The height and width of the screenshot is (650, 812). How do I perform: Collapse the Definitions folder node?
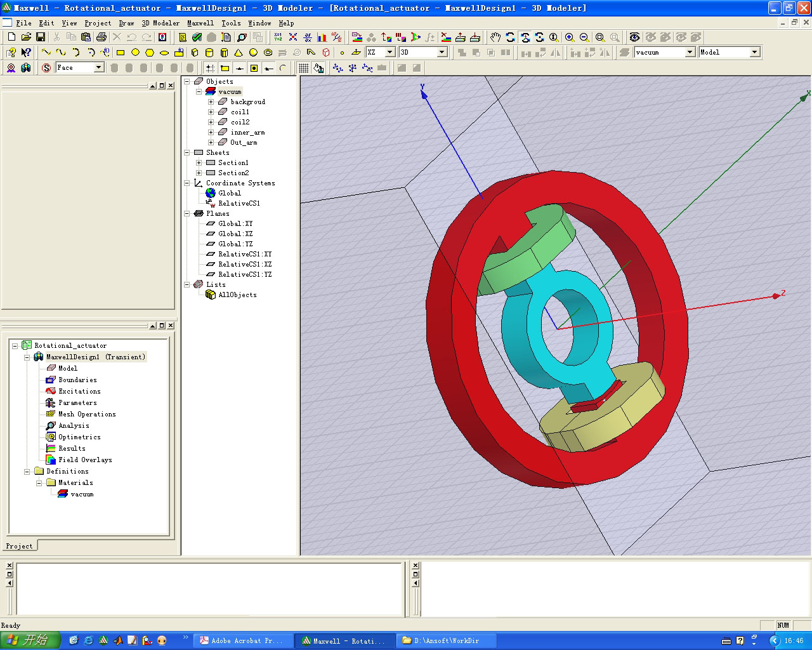(27, 471)
